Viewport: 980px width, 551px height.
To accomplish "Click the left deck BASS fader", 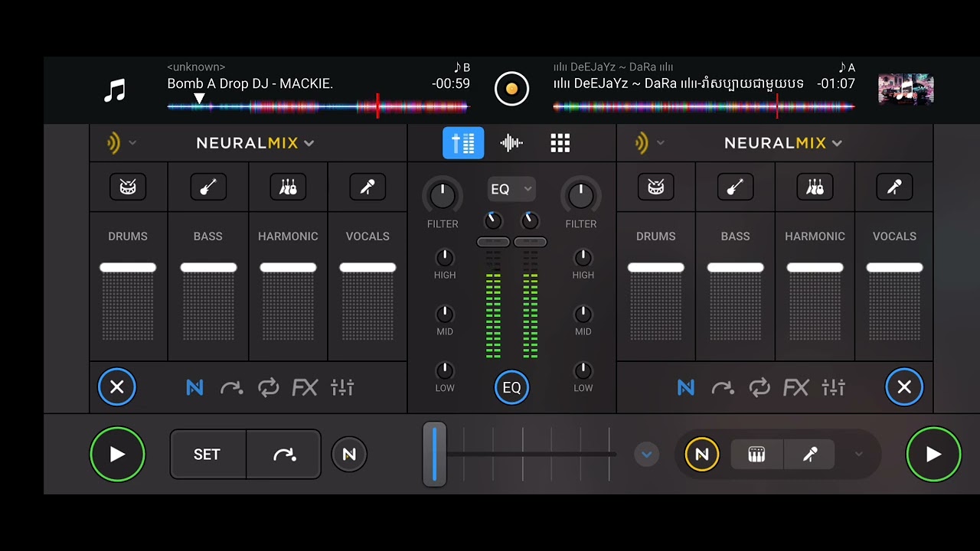I will point(208,267).
